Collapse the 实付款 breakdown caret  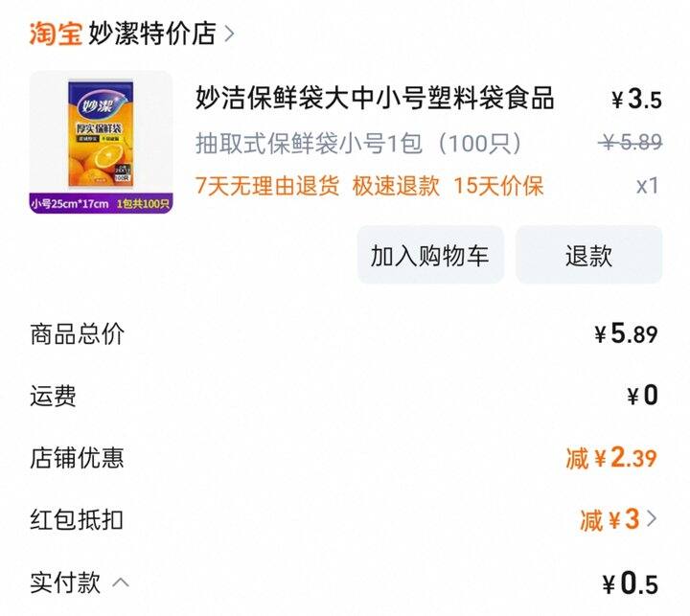[x=121, y=582]
